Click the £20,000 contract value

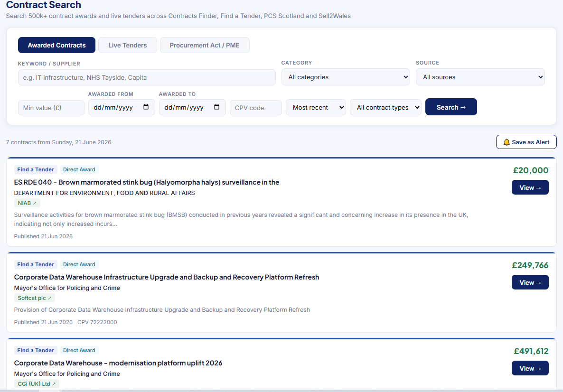(530, 170)
